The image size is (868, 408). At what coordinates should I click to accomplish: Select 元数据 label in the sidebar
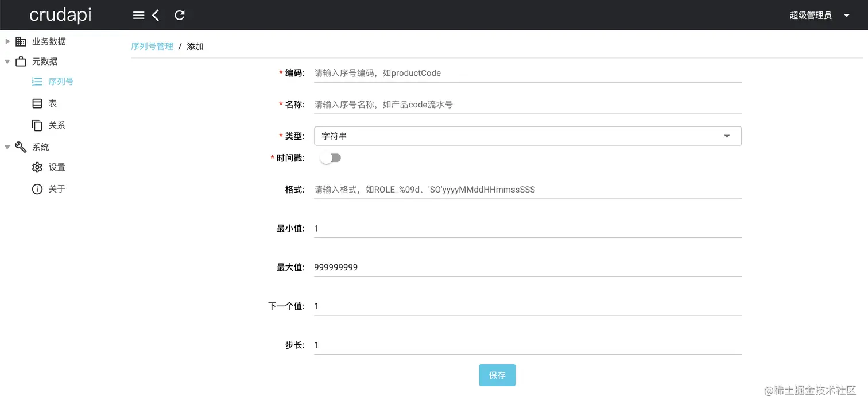click(45, 61)
